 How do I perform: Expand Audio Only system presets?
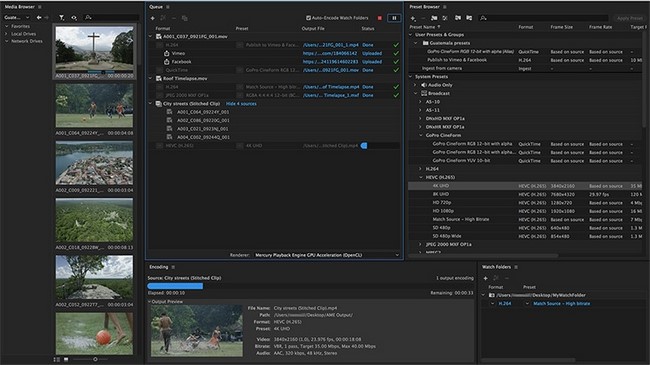coord(415,85)
